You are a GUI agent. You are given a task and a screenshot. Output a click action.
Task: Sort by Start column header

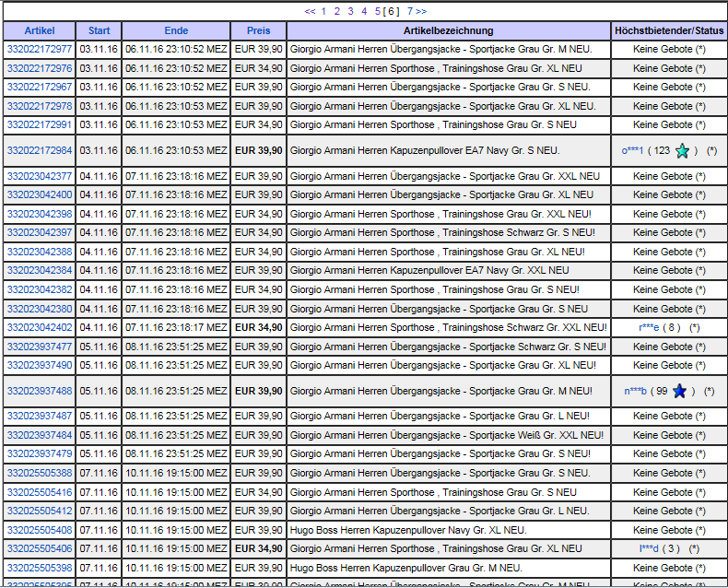[x=99, y=30]
